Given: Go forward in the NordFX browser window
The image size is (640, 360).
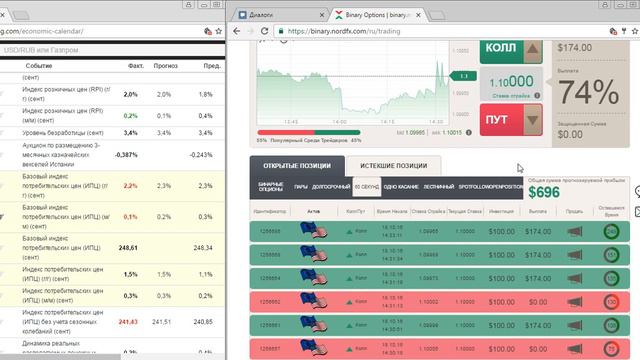Looking at the screenshot, I should (251, 31).
